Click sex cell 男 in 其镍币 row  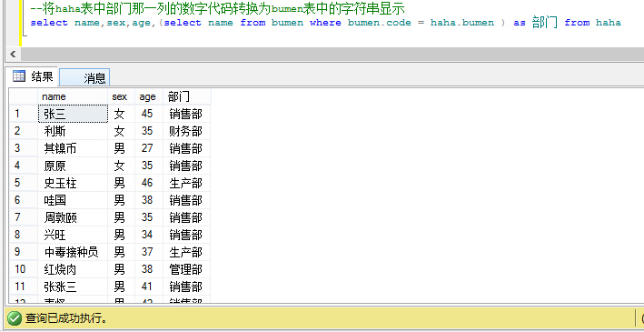[x=121, y=148]
